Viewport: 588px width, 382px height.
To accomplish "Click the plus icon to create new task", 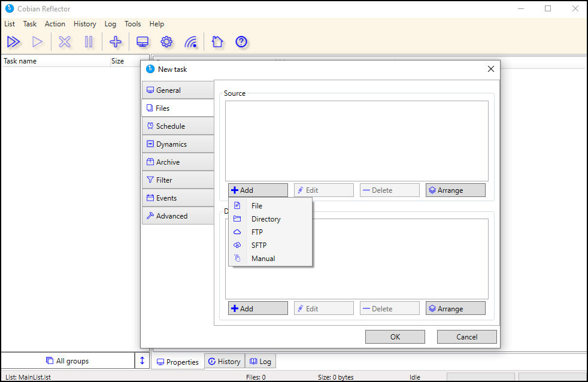I will [116, 41].
